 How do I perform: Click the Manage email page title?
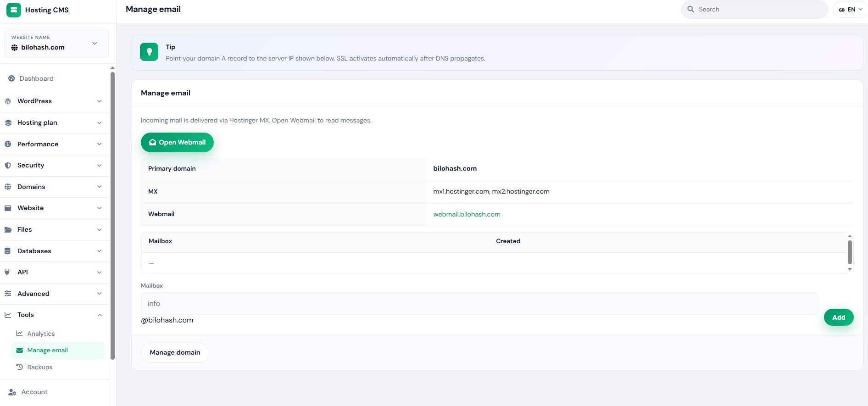[x=153, y=9]
